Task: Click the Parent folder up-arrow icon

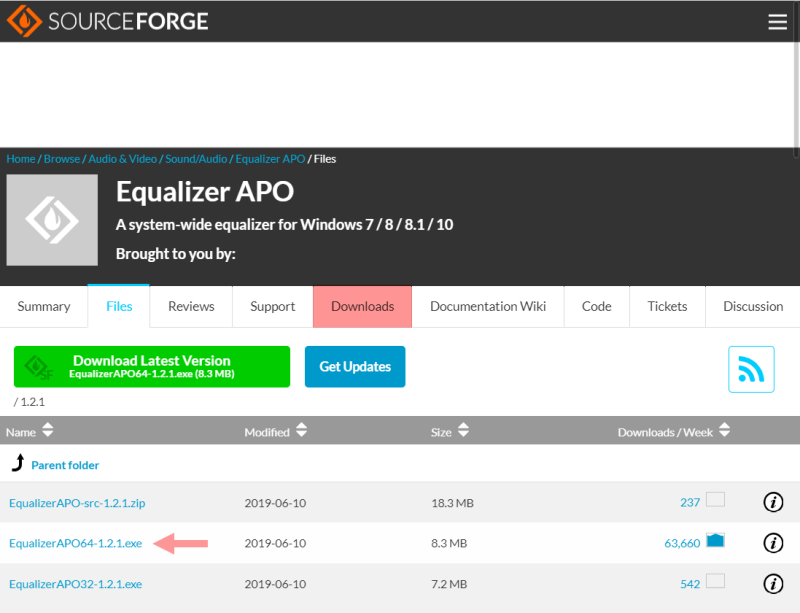Action: 18,462
